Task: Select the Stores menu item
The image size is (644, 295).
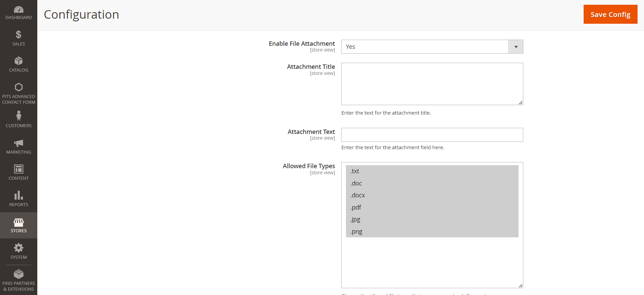Action: 19,225
